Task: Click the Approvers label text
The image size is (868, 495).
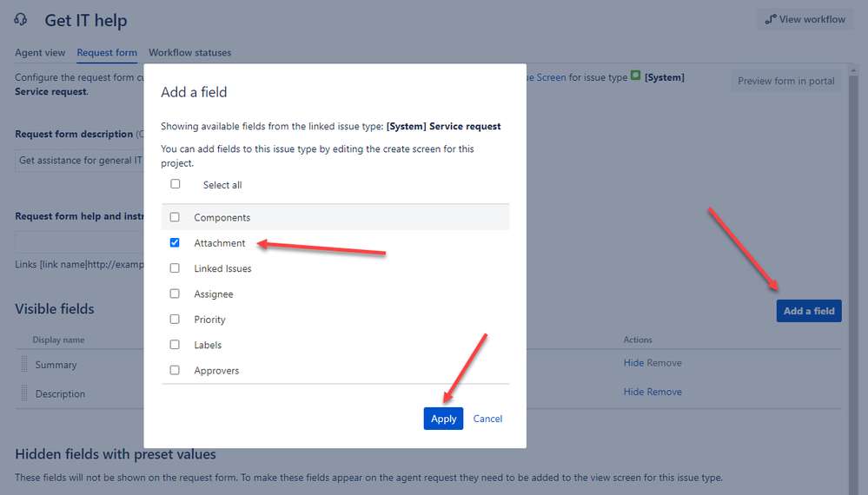Action: pyautogui.click(x=216, y=371)
